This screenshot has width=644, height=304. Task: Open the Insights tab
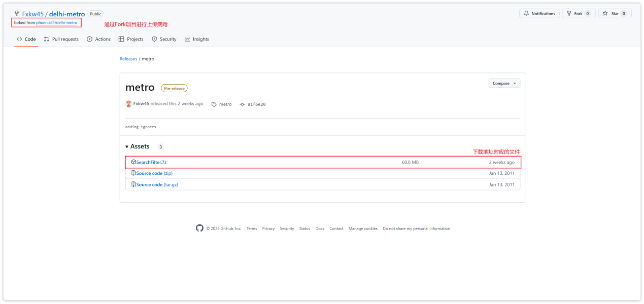click(x=197, y=39)
